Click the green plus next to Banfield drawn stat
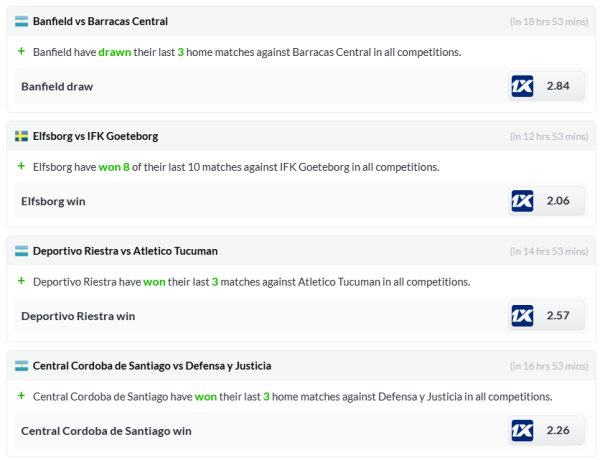Viewport: 600px width, 460px height. click(x=21, y=51)
